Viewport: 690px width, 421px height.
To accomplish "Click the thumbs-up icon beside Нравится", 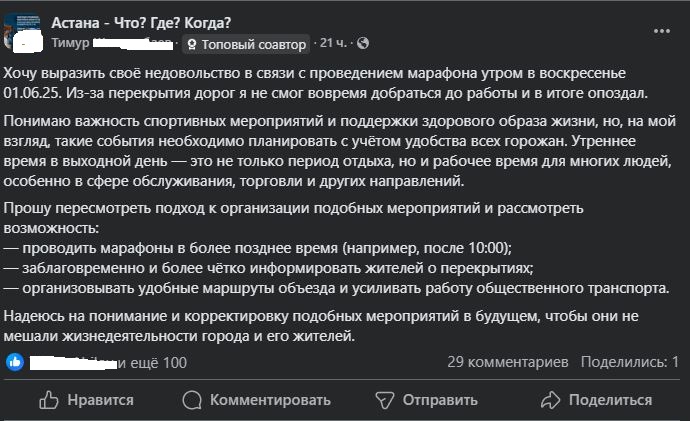I will point(49,399).
